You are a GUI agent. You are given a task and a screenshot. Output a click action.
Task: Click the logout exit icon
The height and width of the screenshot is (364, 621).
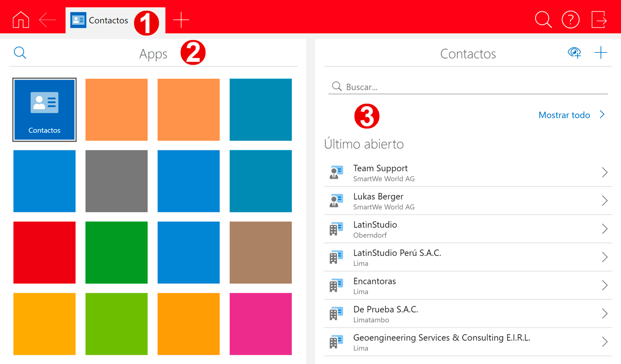(599, 20)
